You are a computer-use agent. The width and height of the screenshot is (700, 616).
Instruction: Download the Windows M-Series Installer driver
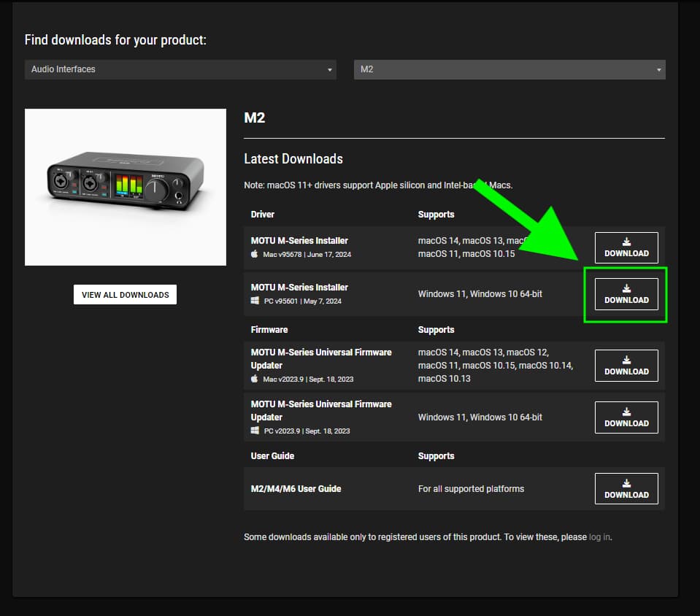click(x=626, y=294)
